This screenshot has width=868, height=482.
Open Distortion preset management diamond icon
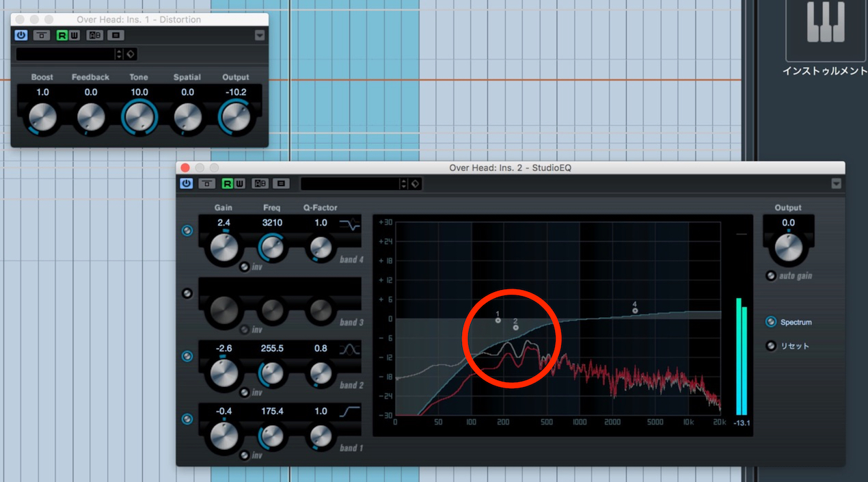coord(131,53)
